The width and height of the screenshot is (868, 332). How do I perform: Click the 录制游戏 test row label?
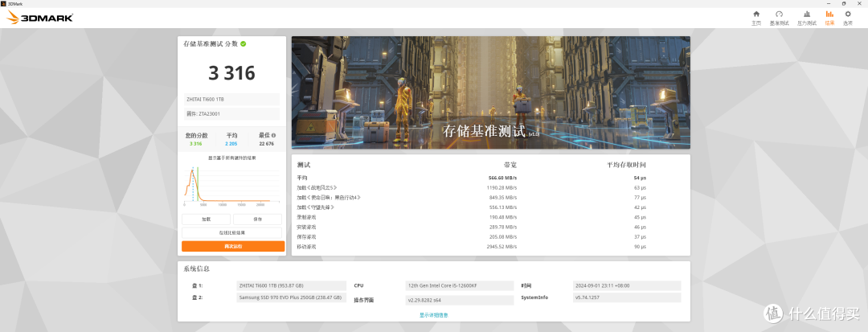[x=307, y=217]
